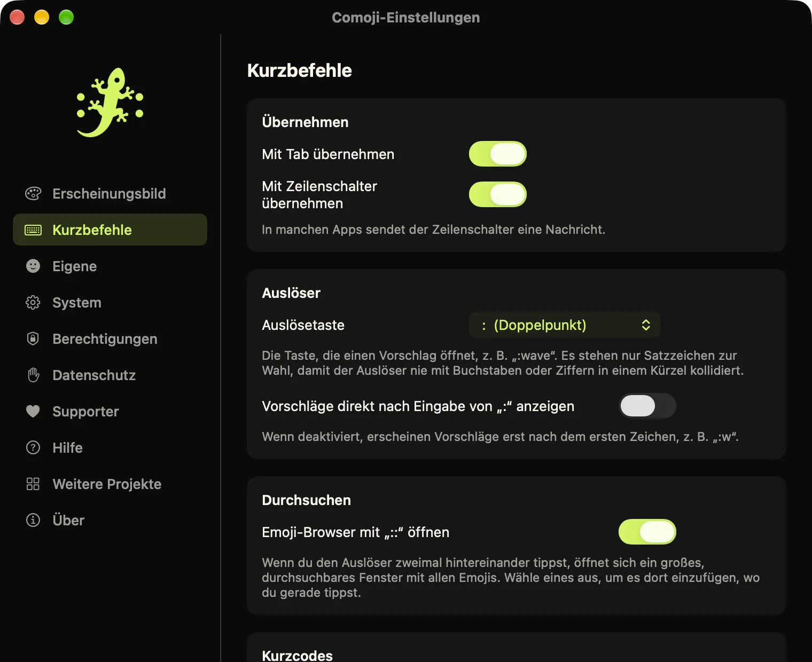This screenshot has height=662, width=812.
Task: Minimize the Comoji settings window
Action: pos(42,17)
